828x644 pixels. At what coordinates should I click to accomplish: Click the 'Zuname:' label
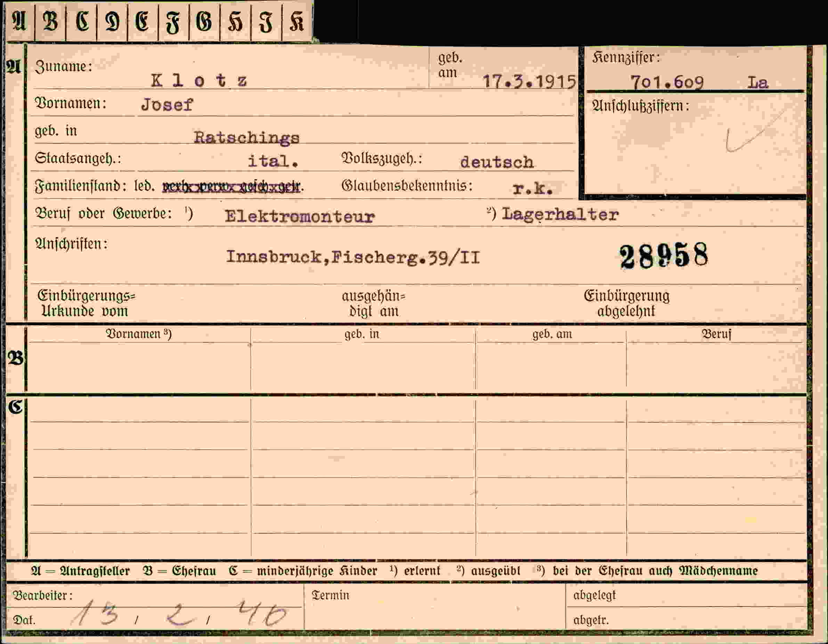pyautogui.click(x=63, y=67)
